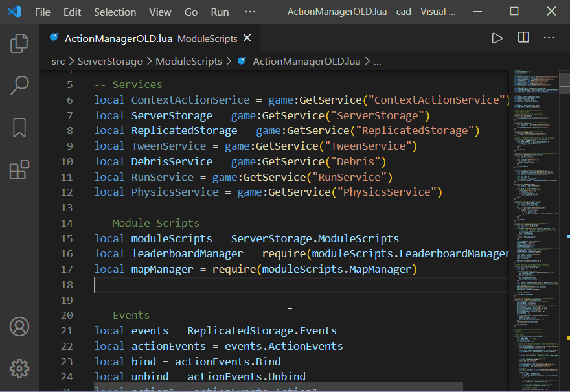Click line number 13 in gutter
570x392 pixels.
tap(67, 207)
